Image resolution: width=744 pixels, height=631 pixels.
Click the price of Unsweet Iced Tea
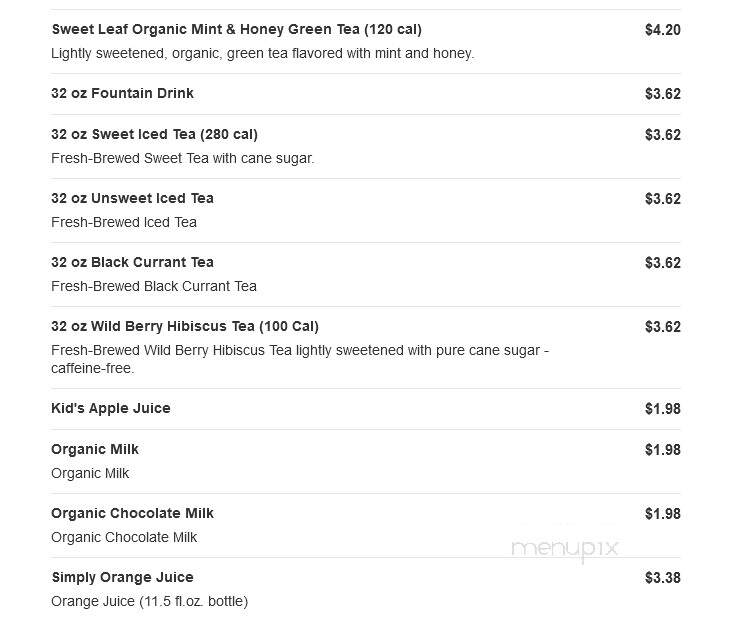point(662,199)
